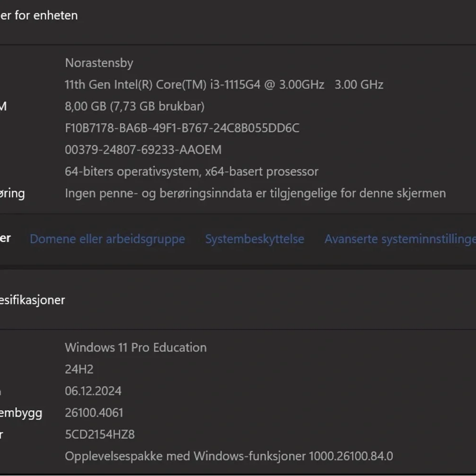Select the text 64-biters operativsystem, x64-basert prosessor
This screenshot has width=476, height=476.
pyautogui.click(x=191, y=171)
